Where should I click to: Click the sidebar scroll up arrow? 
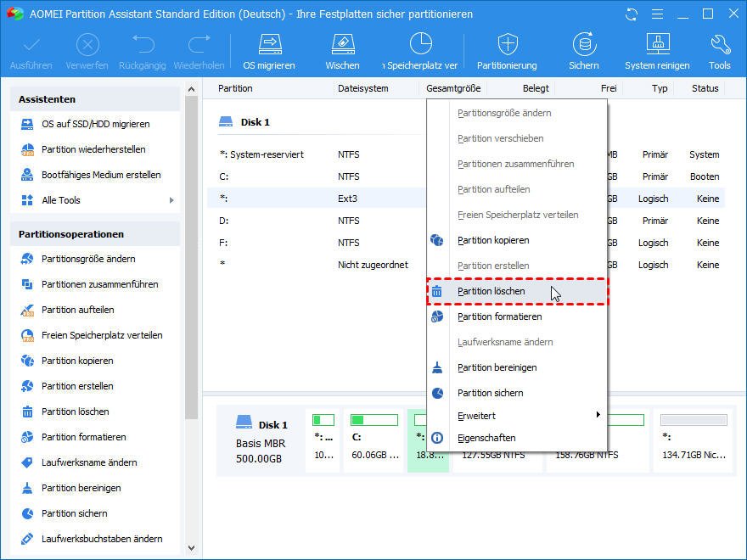pos(192,89)
